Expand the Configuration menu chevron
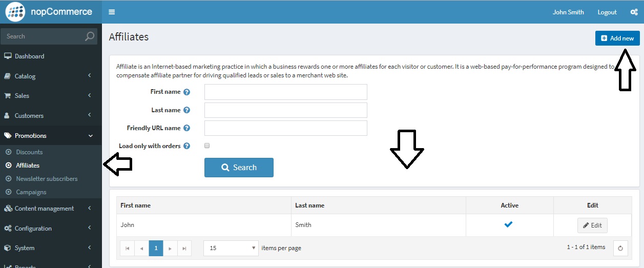The height and width of the screenshot is (268, 644). pos(90,228)
